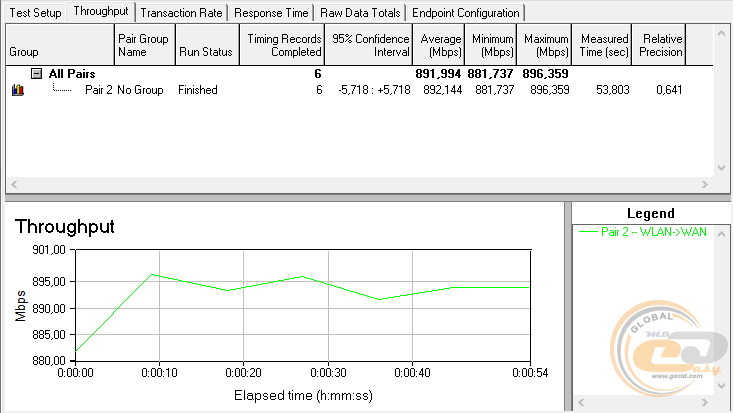Screen dimensions: 733x413
Task: Click the Minimum (Mbps) column header
Action: [490, 45]
